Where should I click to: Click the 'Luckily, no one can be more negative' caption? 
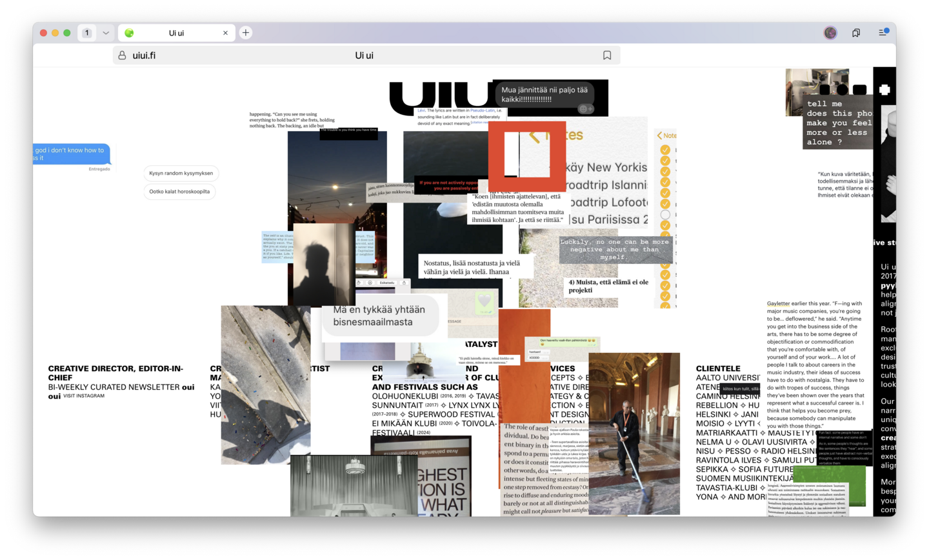(615, 250)
